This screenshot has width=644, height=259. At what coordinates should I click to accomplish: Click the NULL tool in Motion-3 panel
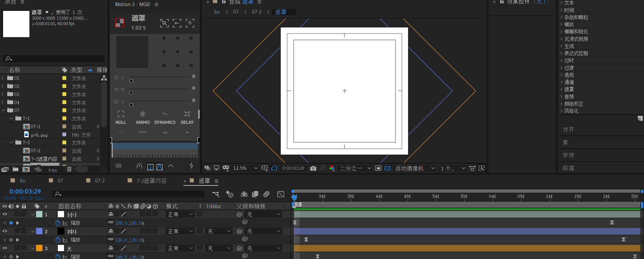tap(121, 118)
